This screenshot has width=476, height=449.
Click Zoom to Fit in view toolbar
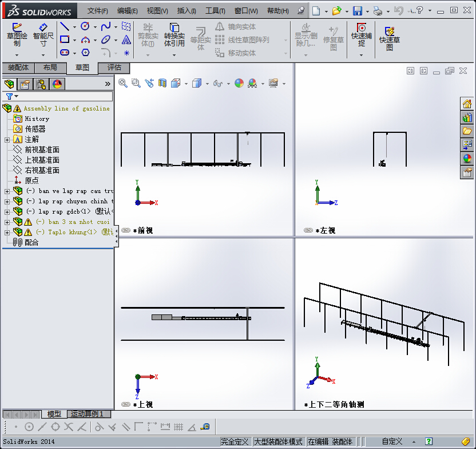[x=123, y=83]
